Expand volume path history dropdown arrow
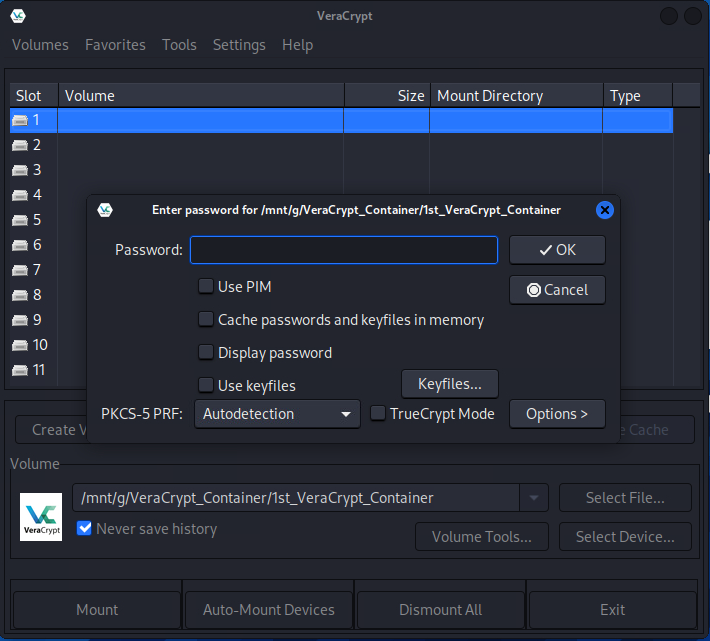The image size is (710, 641). tap(534, 498)
